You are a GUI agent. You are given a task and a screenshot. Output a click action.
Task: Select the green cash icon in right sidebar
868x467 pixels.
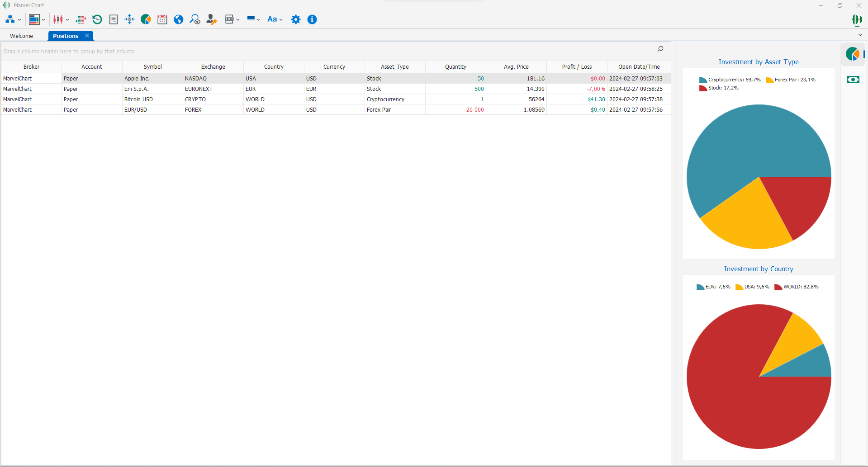(x=853, y=80)
